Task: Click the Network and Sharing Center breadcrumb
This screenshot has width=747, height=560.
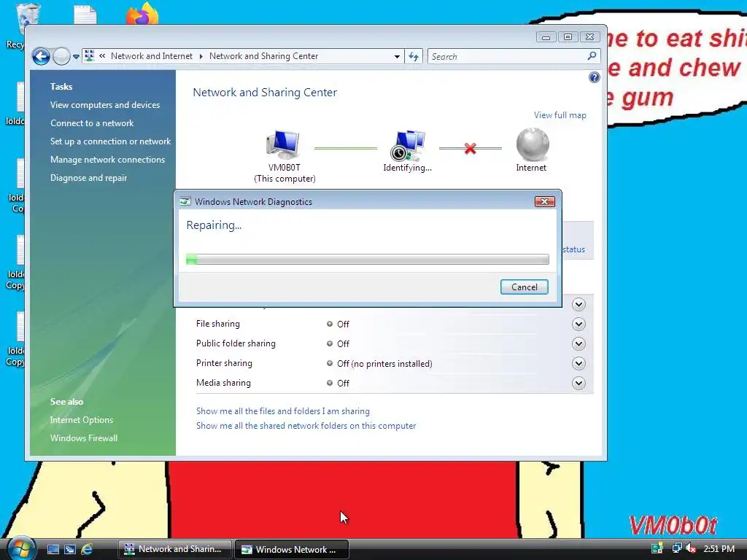Action: coord(263,56)
